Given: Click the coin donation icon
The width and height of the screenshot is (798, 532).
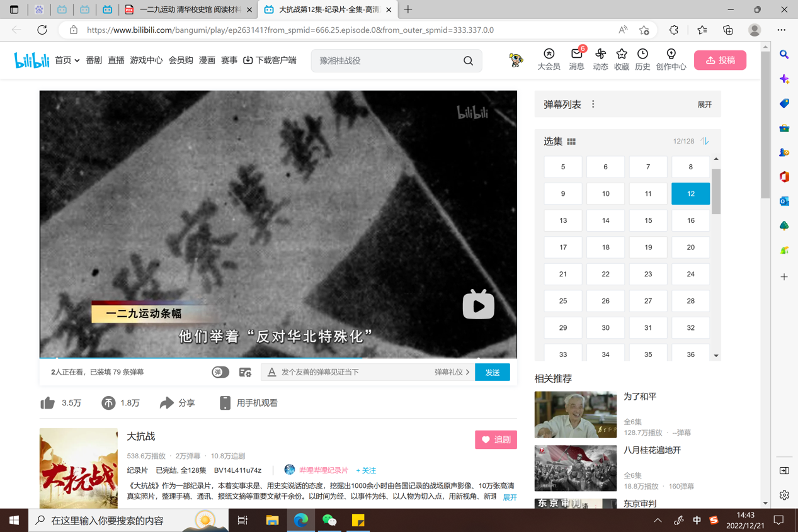Looking at the screenshot, I should tap(108, 403).
